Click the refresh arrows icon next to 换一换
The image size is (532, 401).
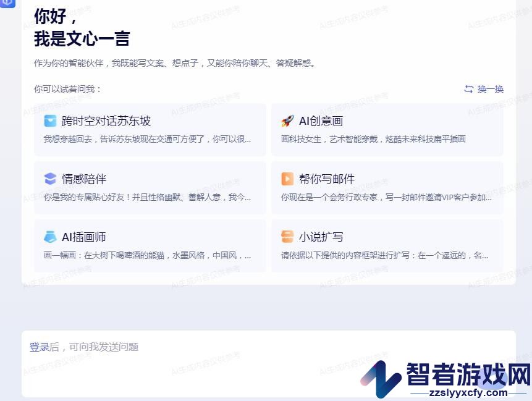(468, 89)
